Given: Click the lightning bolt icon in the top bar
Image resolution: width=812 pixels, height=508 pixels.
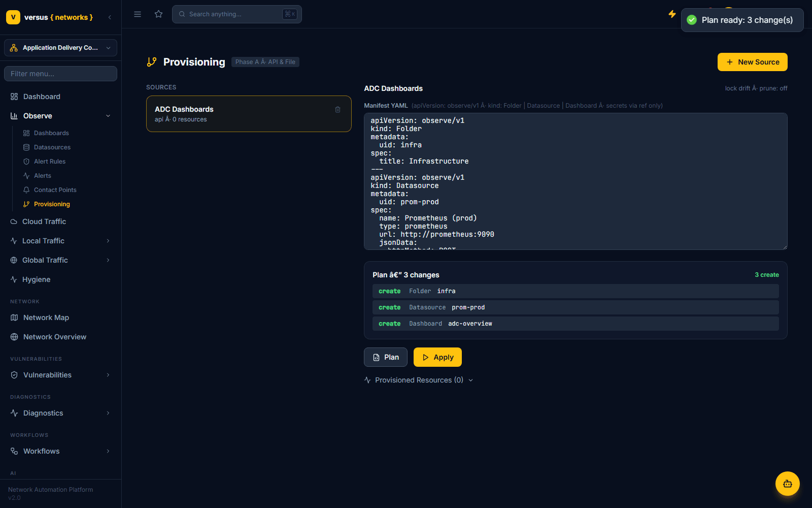Looking at the screenshot, I should click(x=672, y=14).
